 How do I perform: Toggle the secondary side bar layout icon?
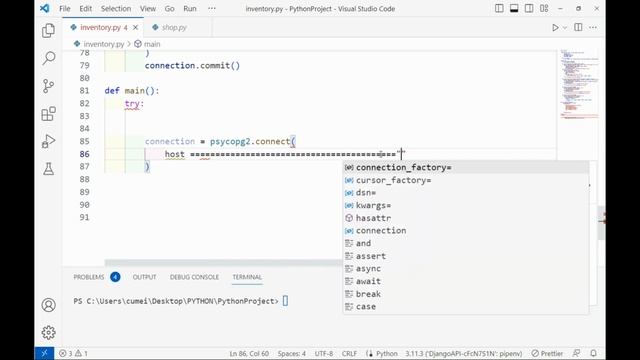pyautogui.click(x=529, y=9)
